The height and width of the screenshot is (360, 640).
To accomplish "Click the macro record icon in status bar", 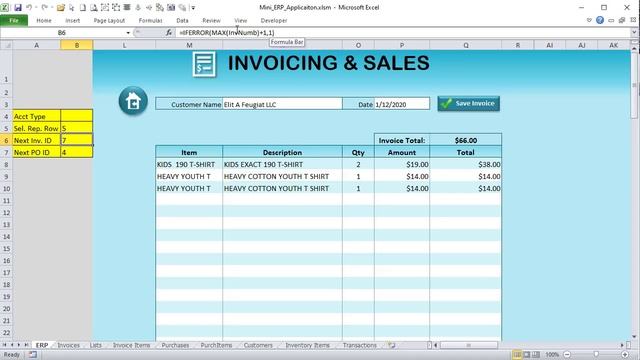I will [x=33, y=355].
